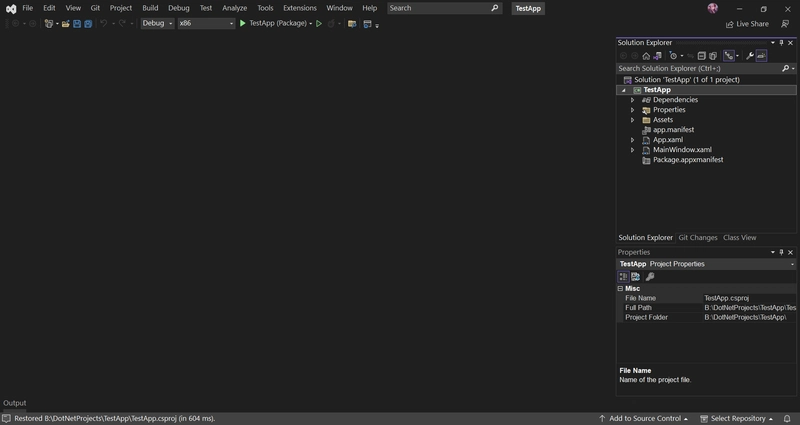Toggle the Solution Explorer git tracking icon
Image resolution: width=800 pixels, height=425 pixels.
[x=729, y=56]
